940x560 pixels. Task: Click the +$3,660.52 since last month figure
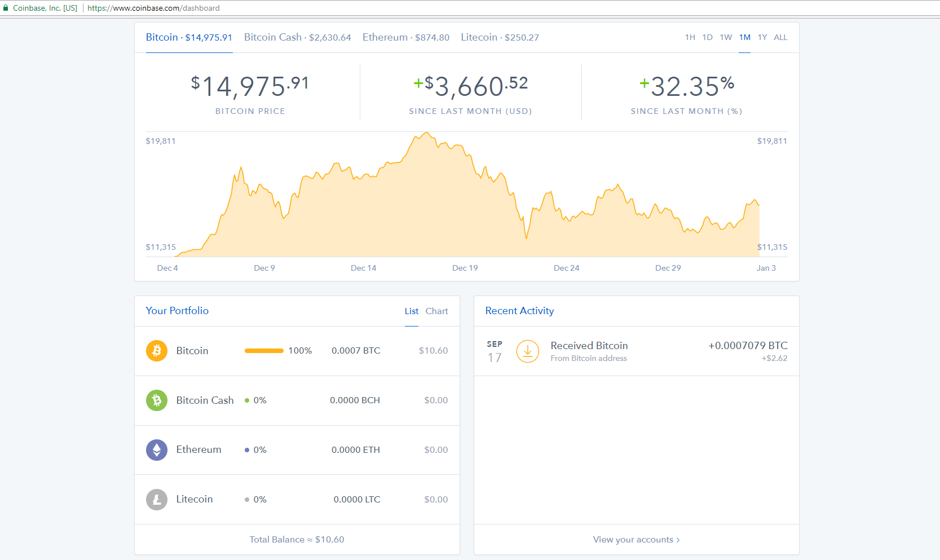[x=471, y=86]
